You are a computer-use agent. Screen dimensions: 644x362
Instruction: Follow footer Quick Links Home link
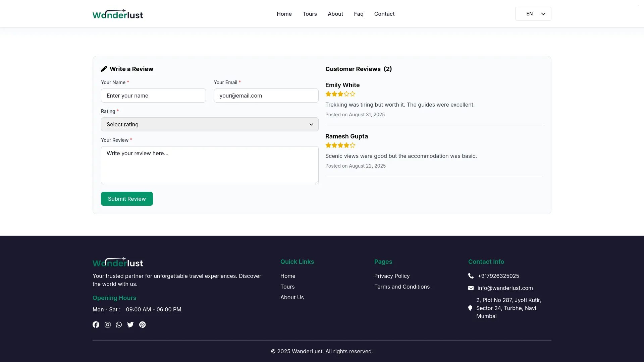click(x=288, y=276)
